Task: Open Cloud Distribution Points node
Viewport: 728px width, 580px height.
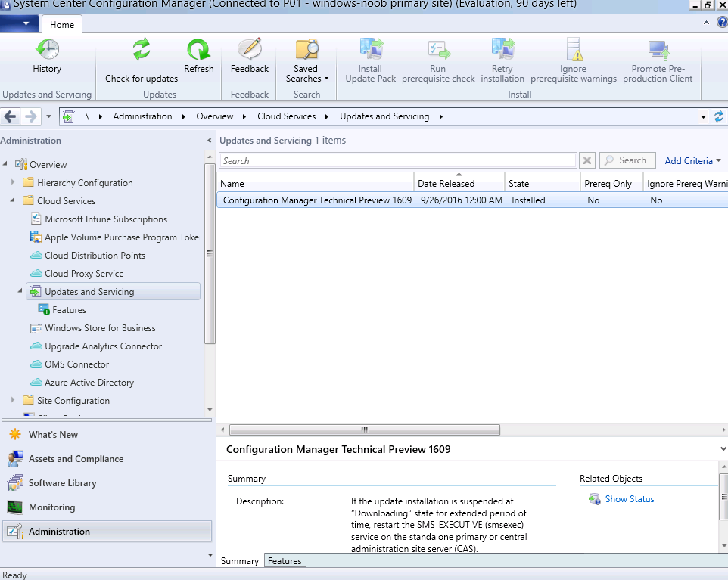Action: pos(88,255)
